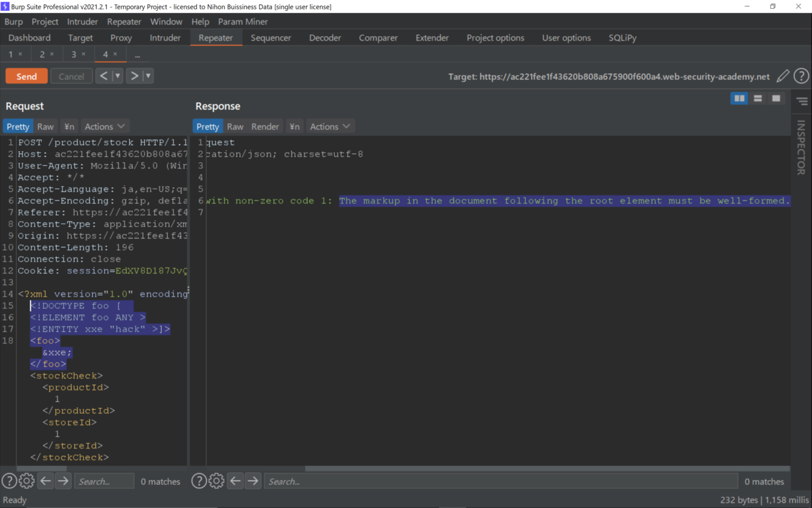Select Request Raw view tab
This screenshot has width=812, height=508.
coord(45,127)
